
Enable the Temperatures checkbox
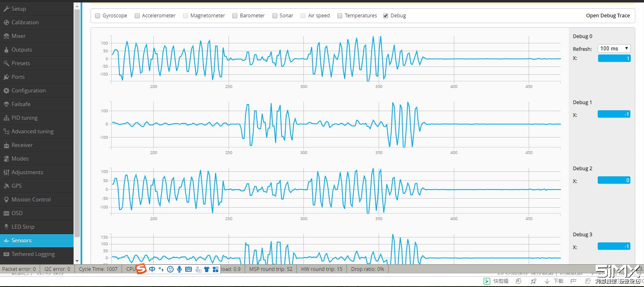click(x=340, y=16)
